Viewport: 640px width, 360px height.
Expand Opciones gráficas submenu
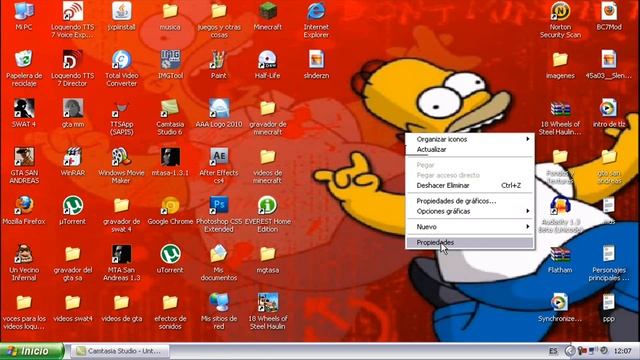click(x=470, y=211)
